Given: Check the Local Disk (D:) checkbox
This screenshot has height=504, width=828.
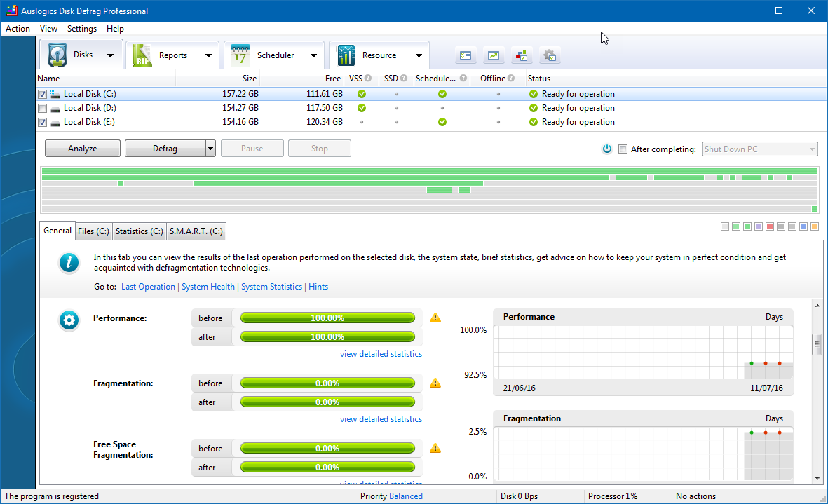Looking at the screenshot, I should 43,108.
